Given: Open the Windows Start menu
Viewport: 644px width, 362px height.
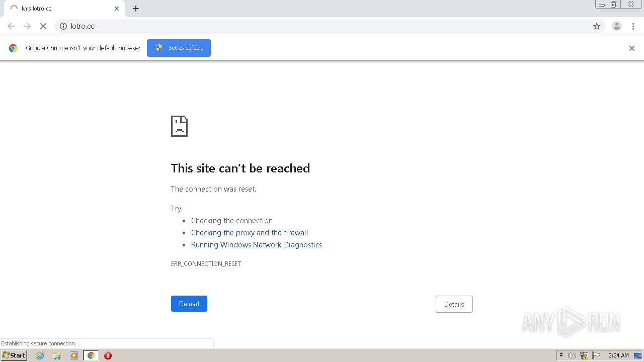Looking at the screenshot, I should point(14,355).
